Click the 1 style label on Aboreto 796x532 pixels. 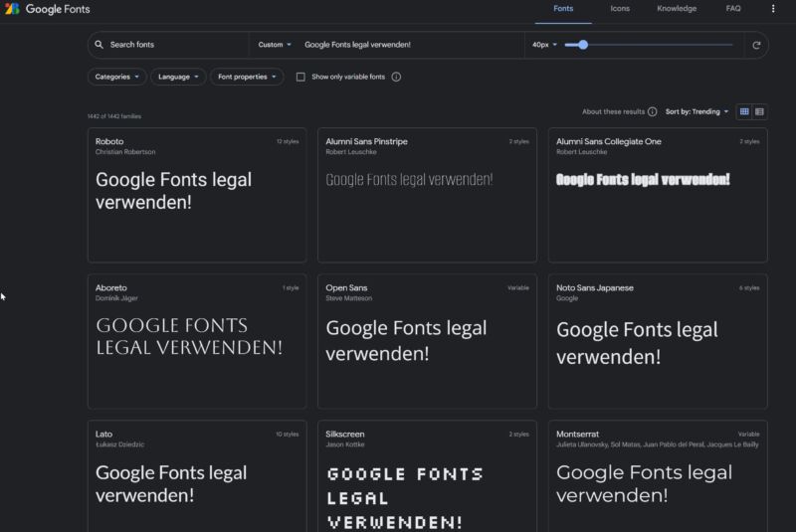coord(291,288)
